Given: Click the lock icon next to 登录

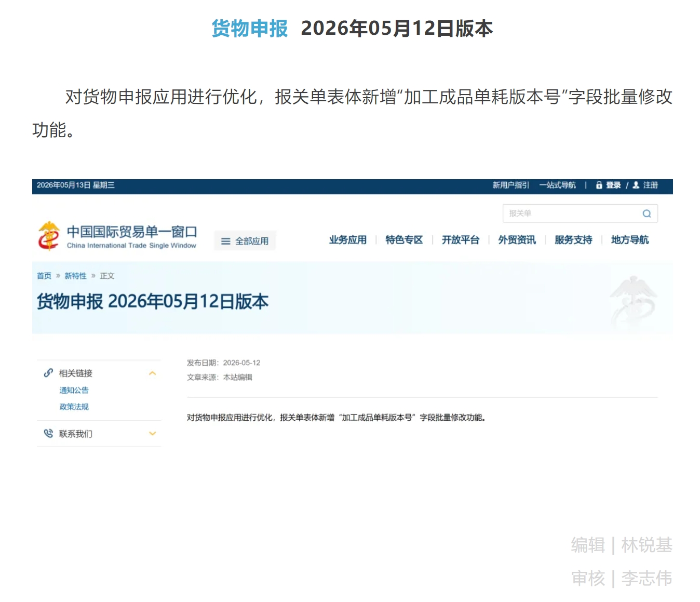Looking at the screenshot, I should click(x=599, y=185).
